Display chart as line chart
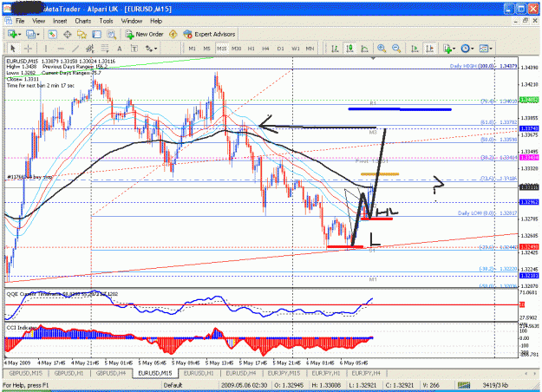542x392 pixels. coord(364,49)
